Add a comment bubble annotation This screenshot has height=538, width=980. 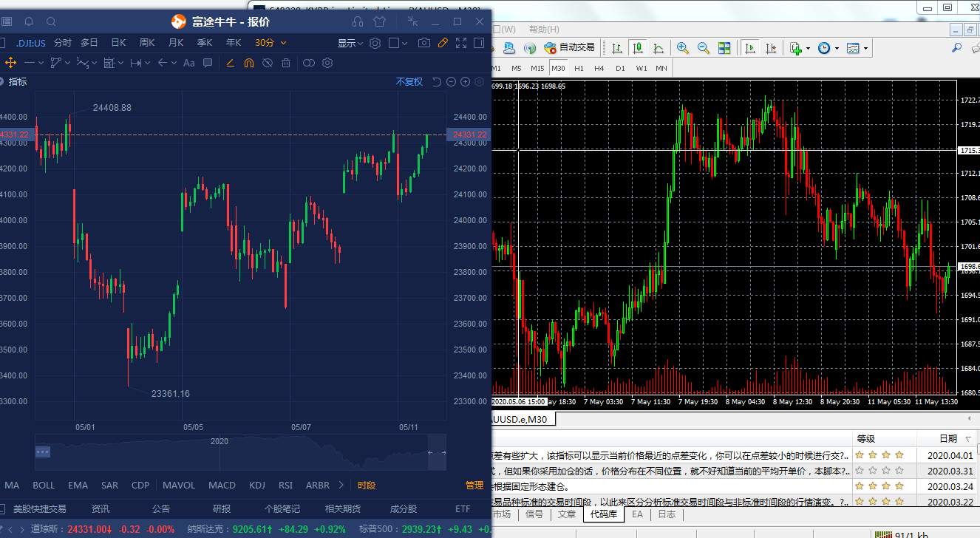tap(208, 63)
